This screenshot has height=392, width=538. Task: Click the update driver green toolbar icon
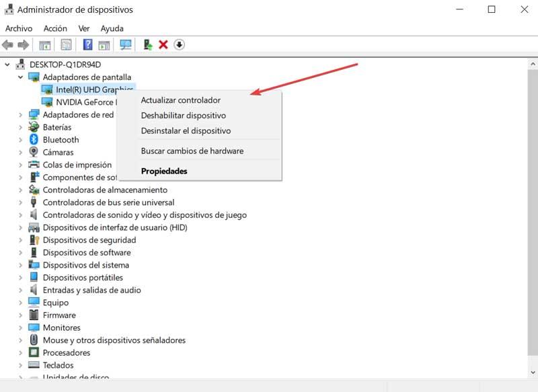[147, 44]
